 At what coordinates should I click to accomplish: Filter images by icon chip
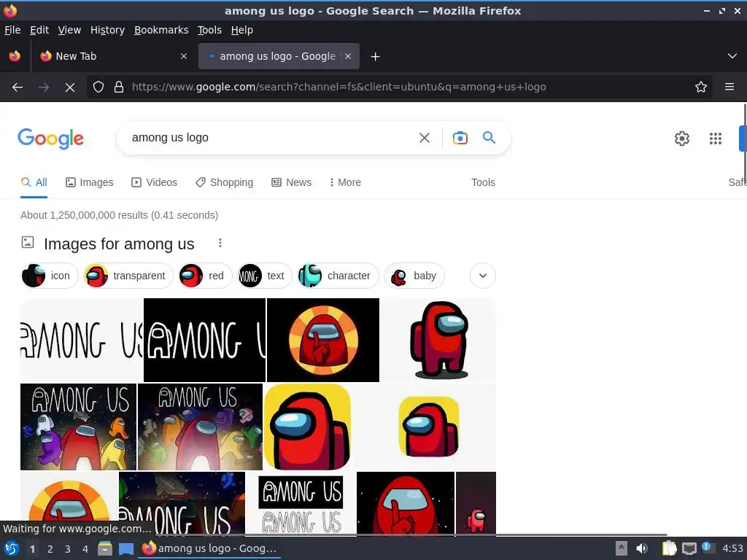pos(49,276)
